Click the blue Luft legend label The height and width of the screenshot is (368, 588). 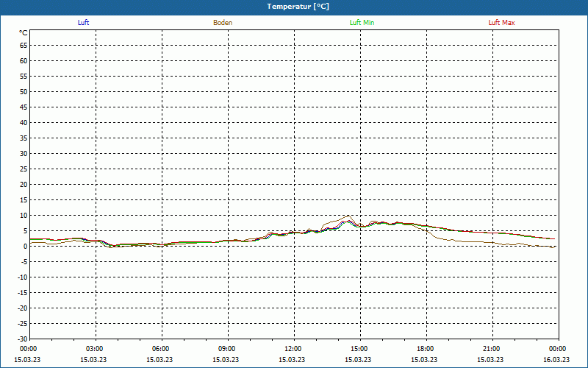click(83, 23)
